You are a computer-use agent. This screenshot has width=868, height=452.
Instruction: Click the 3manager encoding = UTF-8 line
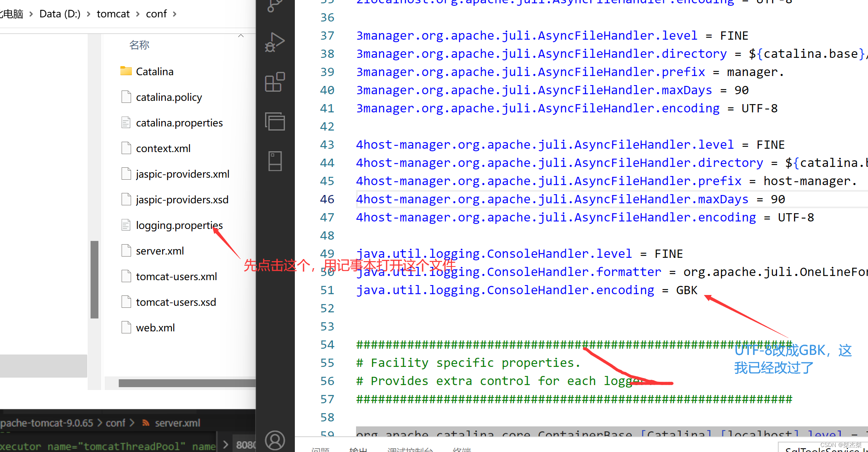tap(567, 108)
